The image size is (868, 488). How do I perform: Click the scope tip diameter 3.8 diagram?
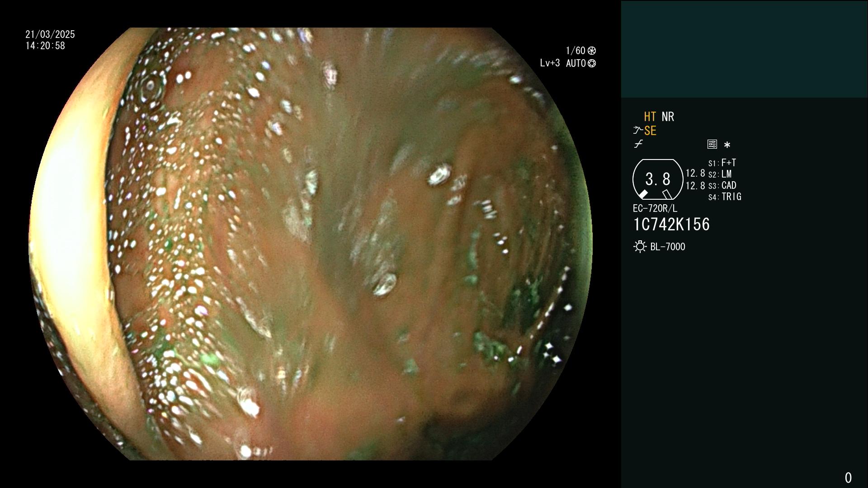tap(658, 179)
